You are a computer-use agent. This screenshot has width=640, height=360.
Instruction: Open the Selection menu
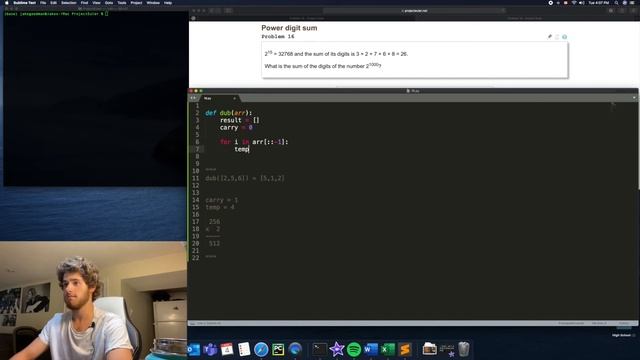[69, 3]
